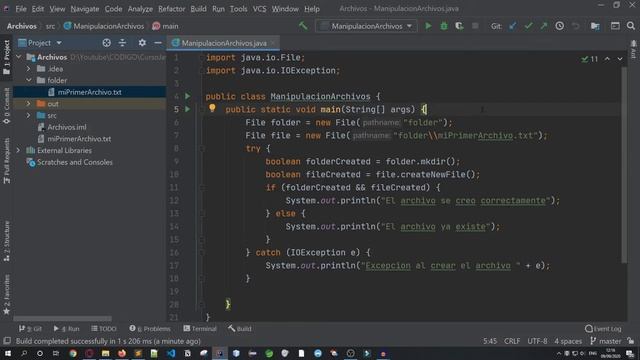The image size is (640, 360).
Task: Click the Rollback undo icon
Action: tap(576, 26)
